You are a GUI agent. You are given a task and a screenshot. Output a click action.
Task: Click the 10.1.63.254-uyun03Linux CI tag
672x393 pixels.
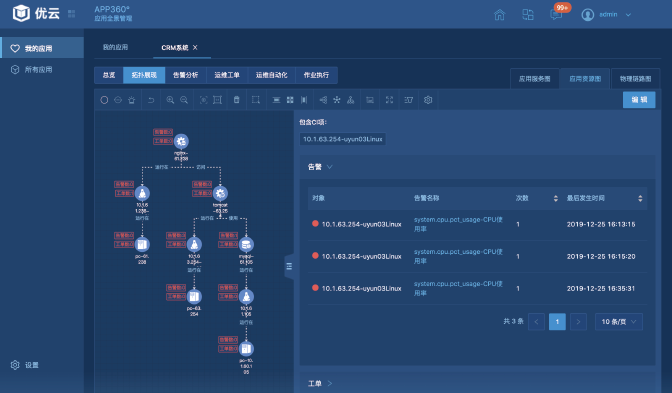tap(342, 139)
